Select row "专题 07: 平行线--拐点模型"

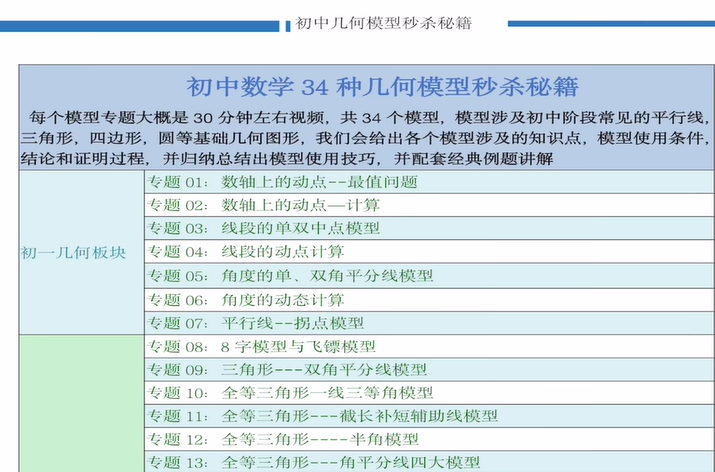pos(430,323)
